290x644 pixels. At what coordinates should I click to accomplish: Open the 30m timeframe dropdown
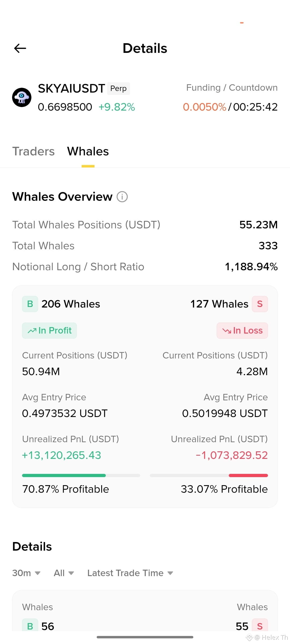click(x=26, y=573)
